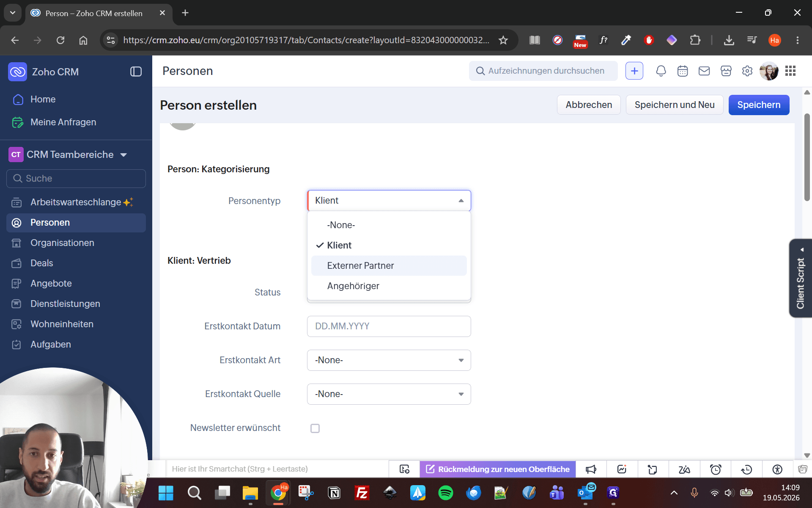The image size is (812, 508).
Task: Click the blue plus quick-create button
Action: click(x=634, y=71)
